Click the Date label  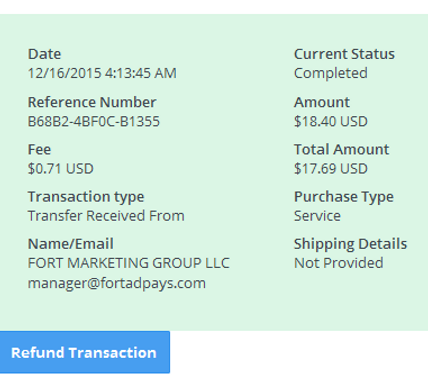(x=44, y=54)
